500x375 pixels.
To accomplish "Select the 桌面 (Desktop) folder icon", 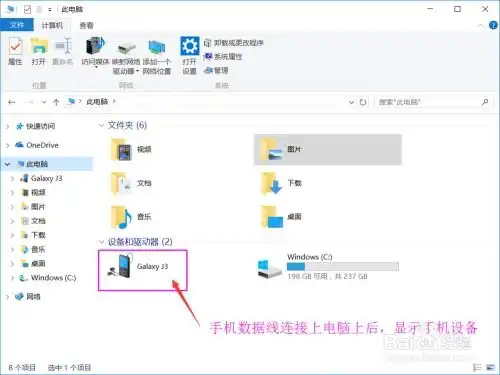I will (x=271, y=217).
